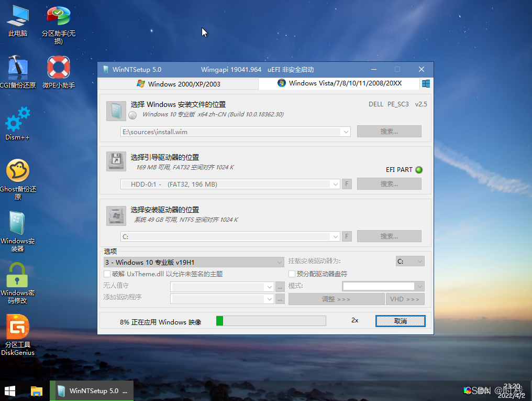Screen dimensions: 532x401
Task: Open Ghost备份还原 desktop icon
Action: (18, 179)
